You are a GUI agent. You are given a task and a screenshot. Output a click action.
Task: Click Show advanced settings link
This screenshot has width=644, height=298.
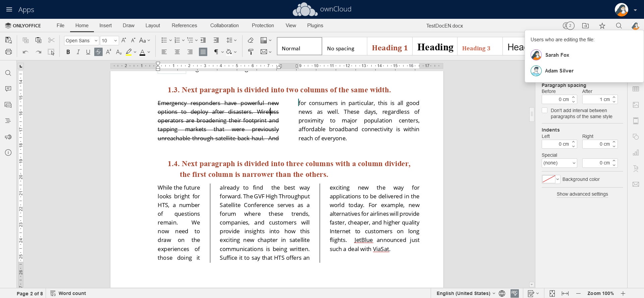pyautogui.click(x=582, y=194)
